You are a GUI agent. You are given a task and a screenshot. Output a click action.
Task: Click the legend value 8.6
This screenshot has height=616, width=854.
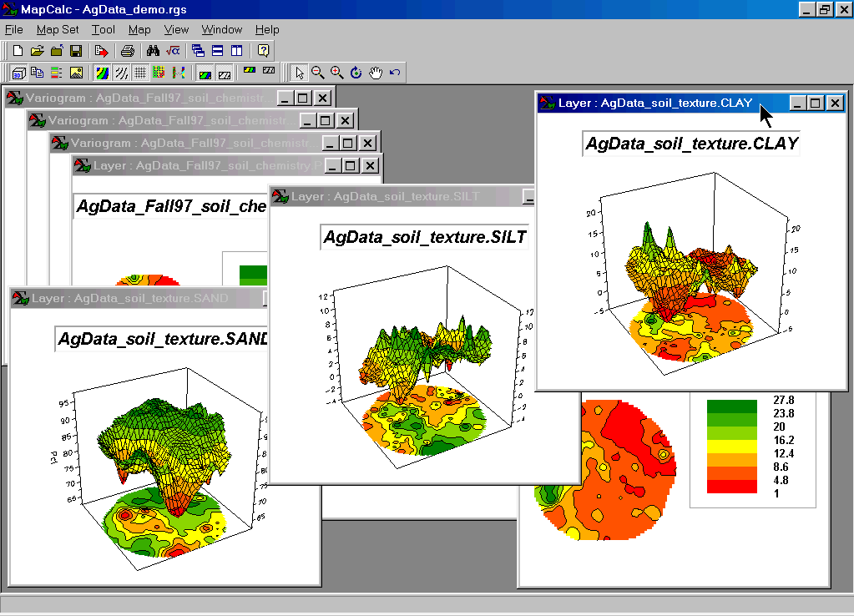pyautogui.click(x=781, y=467)
